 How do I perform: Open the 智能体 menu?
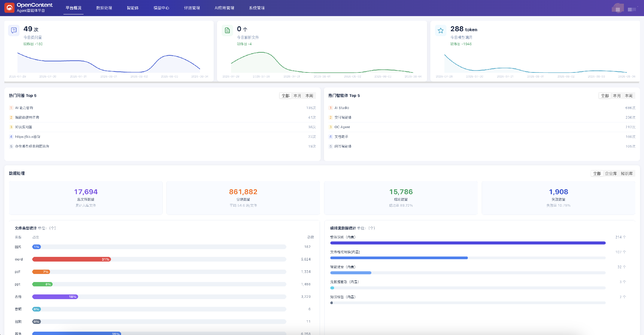133,8
